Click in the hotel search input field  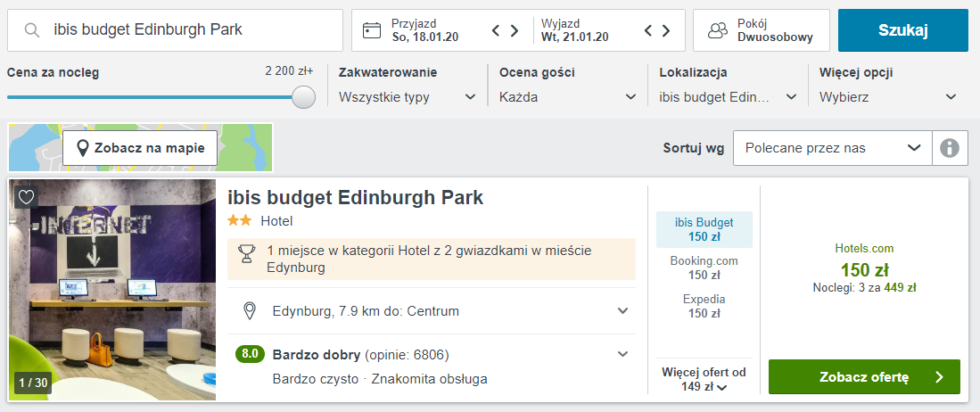pyautogui.click(x=175, y=30)
